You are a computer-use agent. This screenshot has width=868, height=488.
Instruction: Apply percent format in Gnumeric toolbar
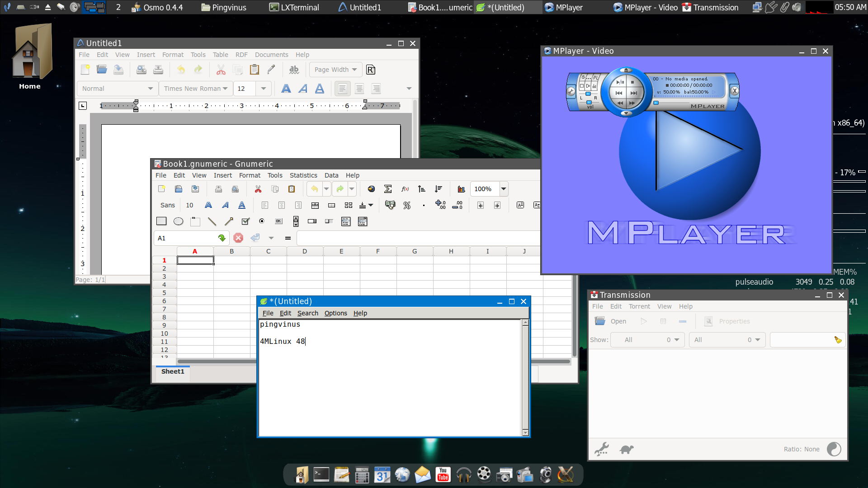(407, 205)
